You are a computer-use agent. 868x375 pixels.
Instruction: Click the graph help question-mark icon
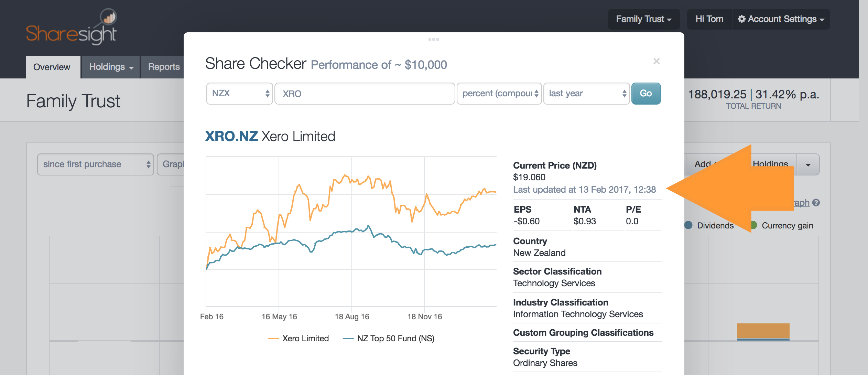click(x=815, y=203)
